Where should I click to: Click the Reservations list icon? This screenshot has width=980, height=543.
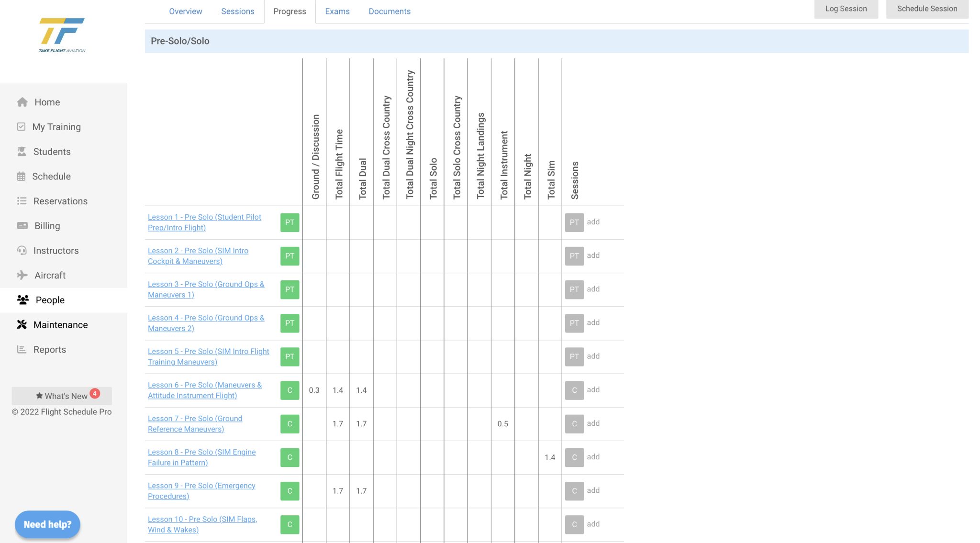coord(22,201)
